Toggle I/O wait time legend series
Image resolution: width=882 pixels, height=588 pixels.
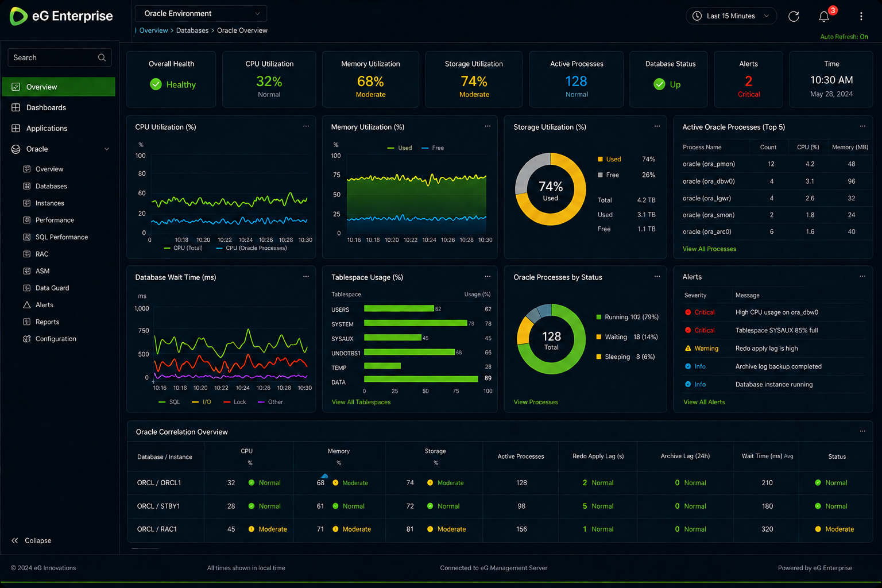point(202,402)
